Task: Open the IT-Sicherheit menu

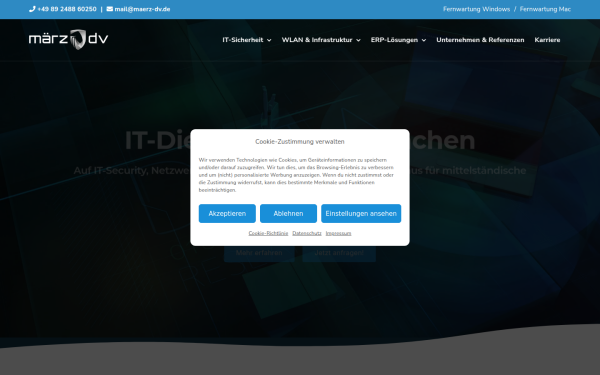Action: click(243, 40)
